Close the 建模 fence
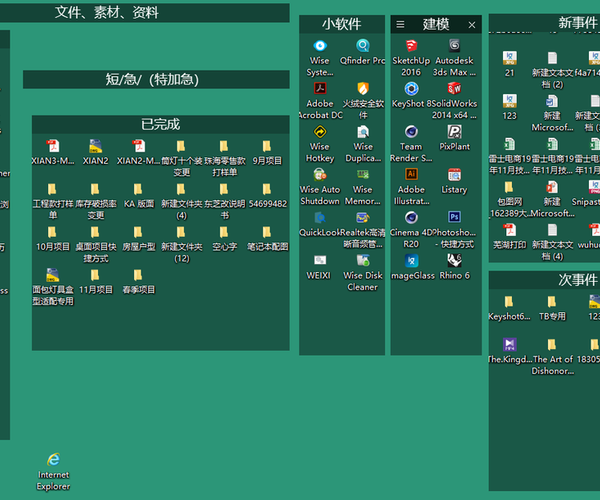 click(x=472, y=25)
